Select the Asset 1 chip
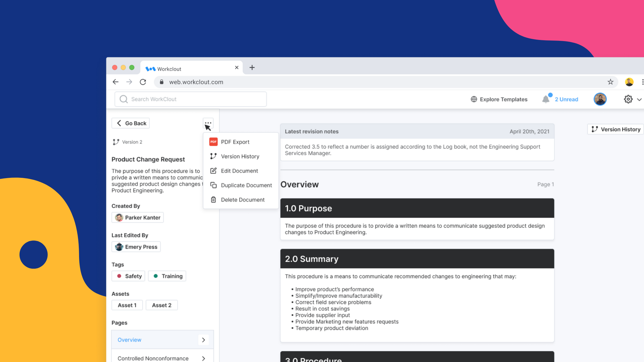The image size is (644, 362). click(x=127, y=305)
